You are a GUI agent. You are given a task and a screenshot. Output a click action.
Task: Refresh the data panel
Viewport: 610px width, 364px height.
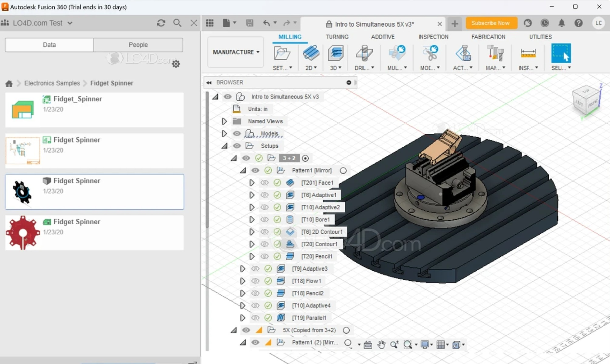tap(161, 23)
